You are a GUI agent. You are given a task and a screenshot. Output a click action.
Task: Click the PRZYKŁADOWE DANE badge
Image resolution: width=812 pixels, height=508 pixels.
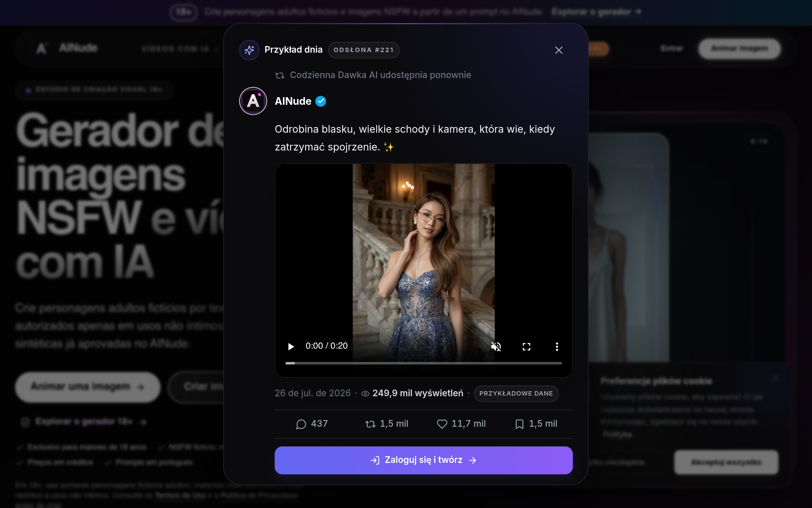point(516,393)
